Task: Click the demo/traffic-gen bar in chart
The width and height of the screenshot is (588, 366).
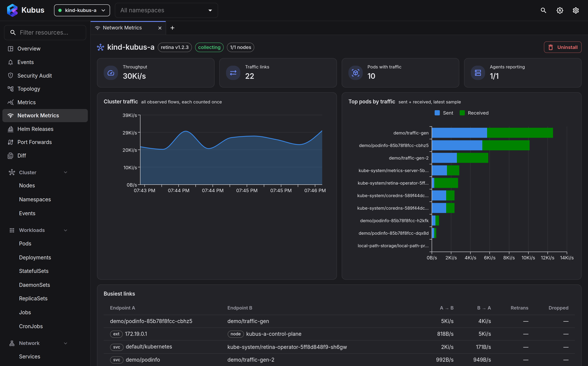Action: tap(492, 133)
